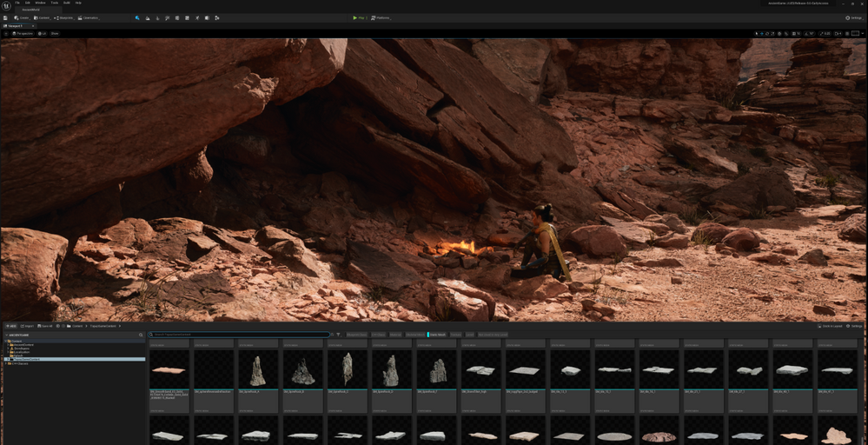Click the Import button in the Content Browser
Screen dimensions: 868x445
[x=27, y=326]
